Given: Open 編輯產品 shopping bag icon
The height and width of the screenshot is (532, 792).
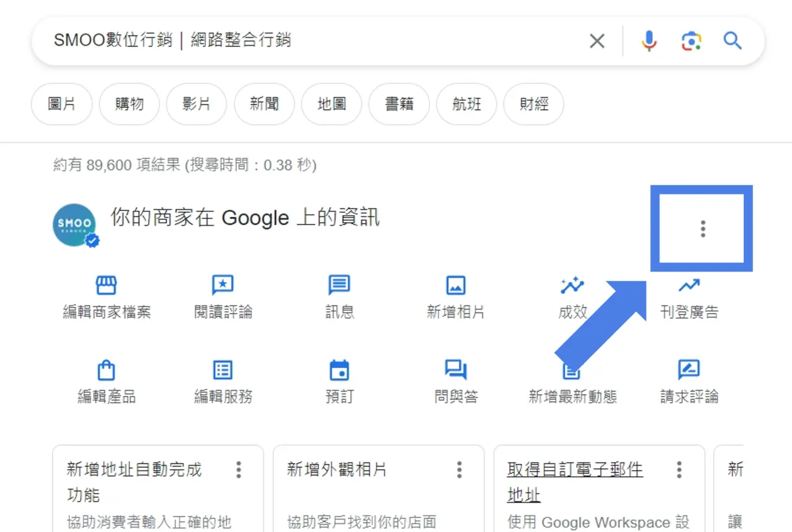Looking at the screenshot, I should [106, 370].
